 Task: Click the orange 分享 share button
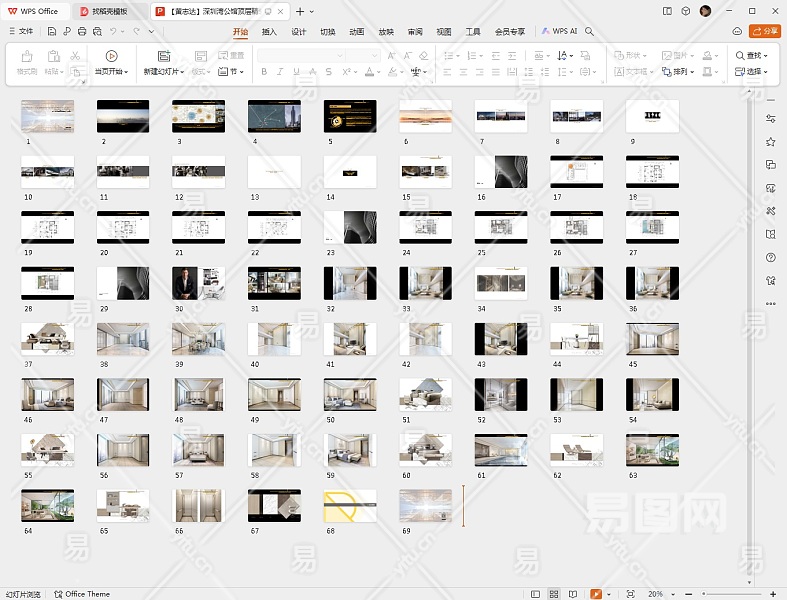tap(763, 31)
